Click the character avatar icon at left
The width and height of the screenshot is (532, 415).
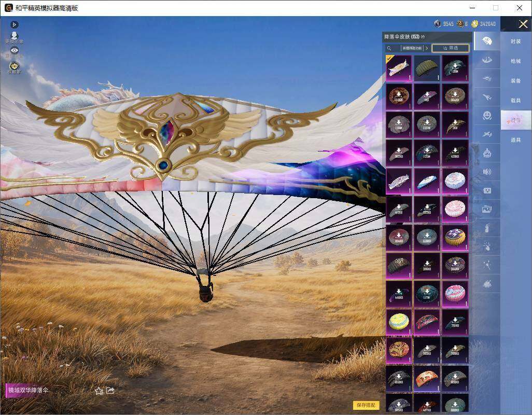coord(14,37)
